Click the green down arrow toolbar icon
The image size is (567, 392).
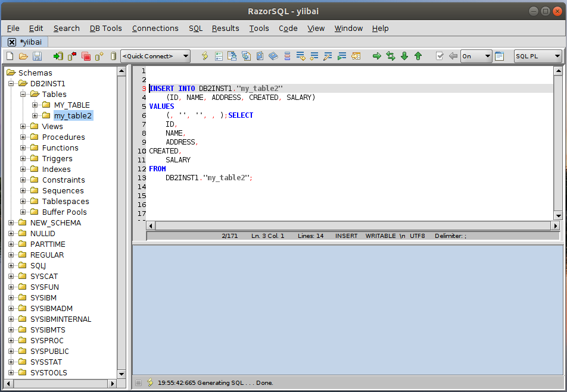pos(404,56)
